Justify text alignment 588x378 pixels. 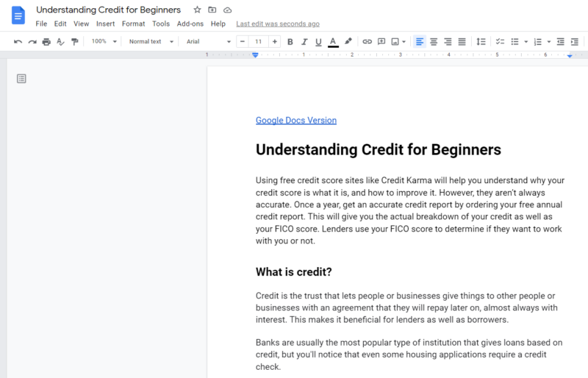462,42
